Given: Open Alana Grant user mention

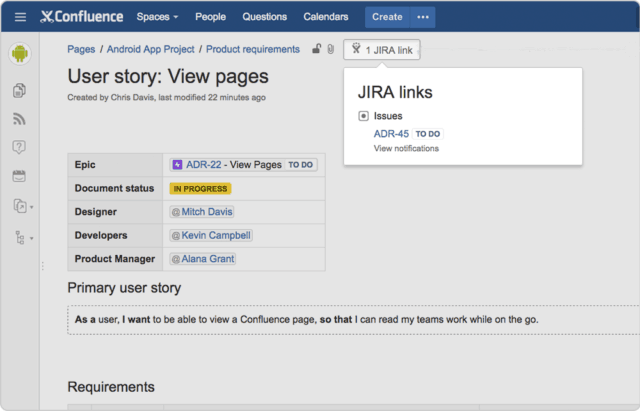Looking at the screenshot, I should coord(203,259).
